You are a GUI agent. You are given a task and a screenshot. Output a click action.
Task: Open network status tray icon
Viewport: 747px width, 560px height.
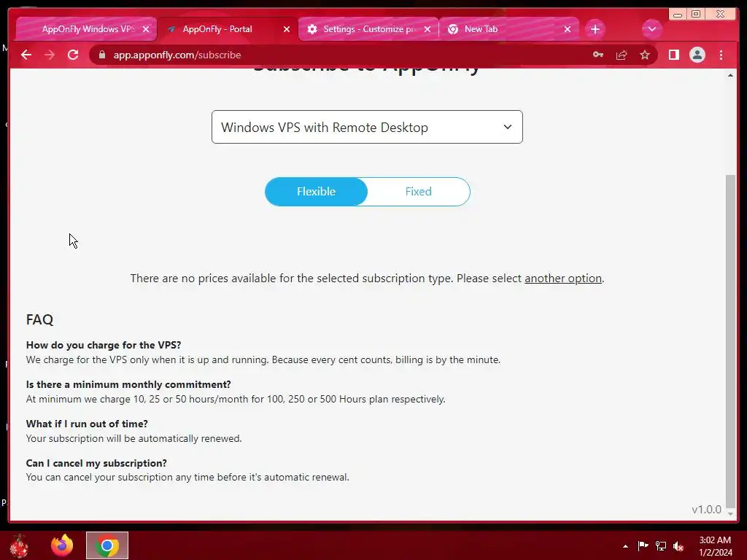pyautogui.click(x=661, y=545)
